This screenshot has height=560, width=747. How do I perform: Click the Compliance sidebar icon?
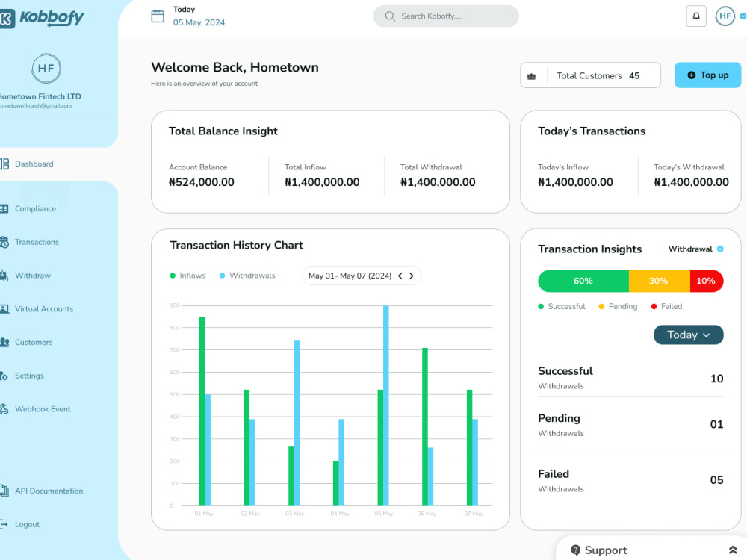[x=4, y=208]
